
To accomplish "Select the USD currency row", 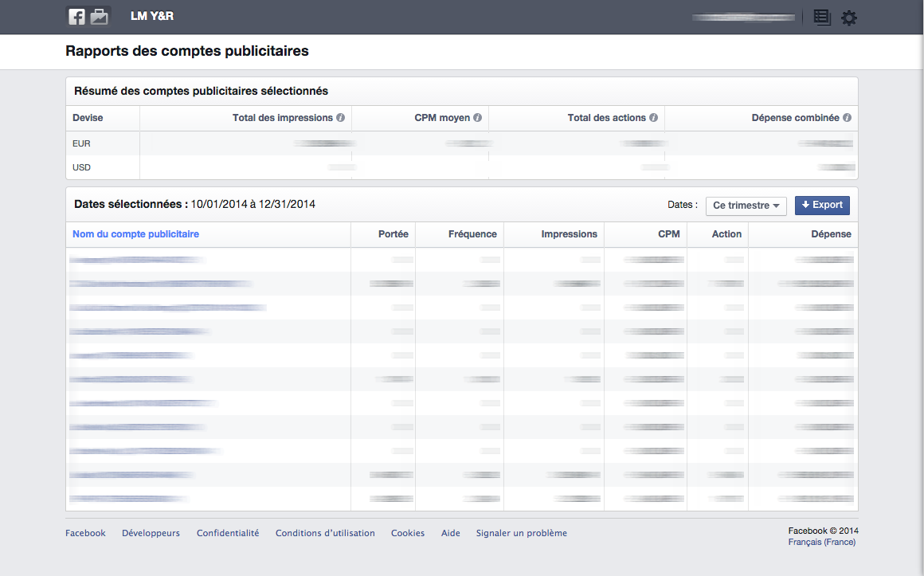I will coord(462,167).
